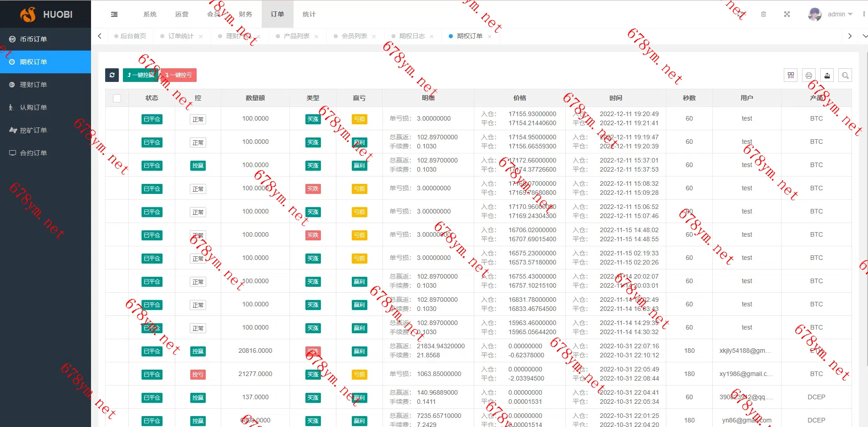Click the 20816.0000 amount cell
The width and height of the screenshot is (868, 427).
tap(255, 351)
